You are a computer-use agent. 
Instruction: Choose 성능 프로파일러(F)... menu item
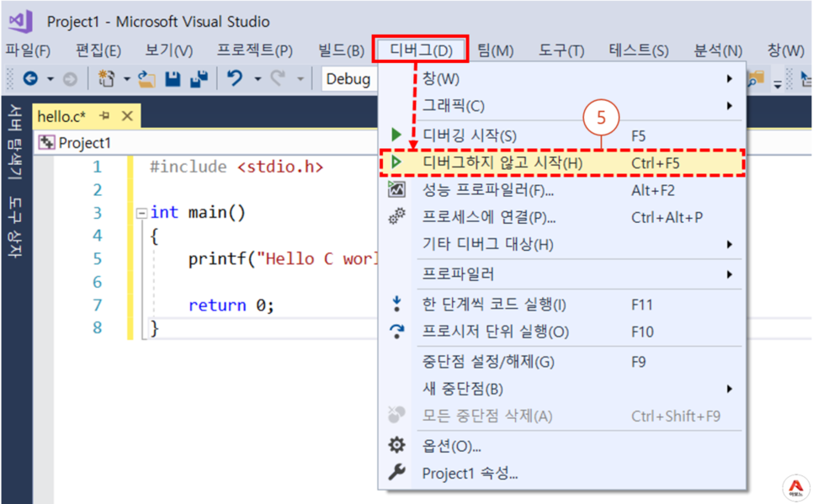tap(562, 190)
